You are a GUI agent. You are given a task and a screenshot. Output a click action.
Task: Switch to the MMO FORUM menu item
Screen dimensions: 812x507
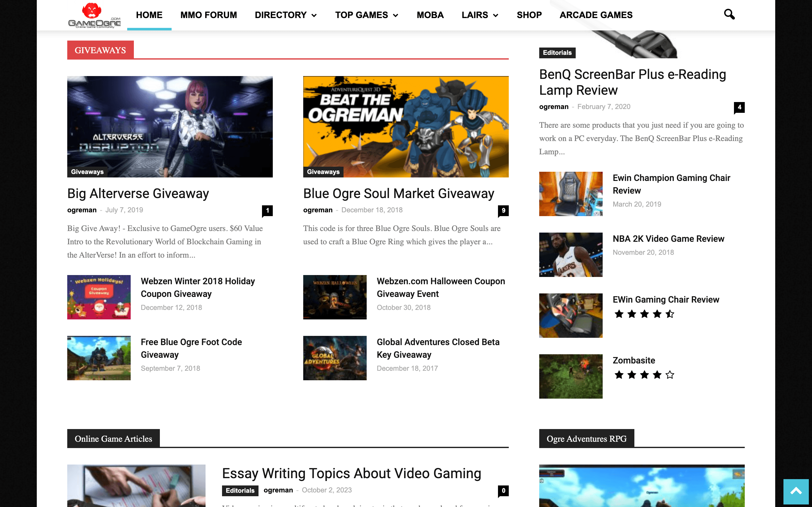tap(208, 15)
